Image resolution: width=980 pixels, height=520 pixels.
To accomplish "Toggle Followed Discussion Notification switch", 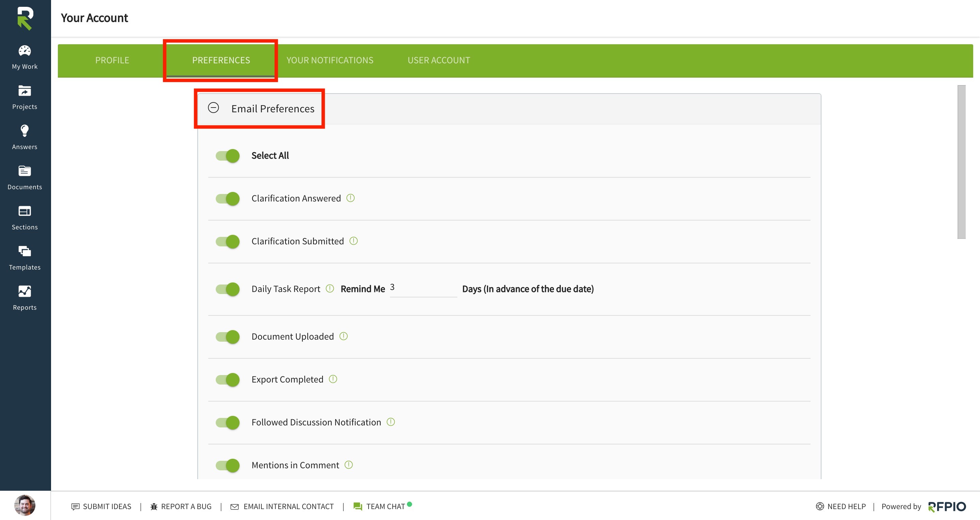I will click(x=228, y=422).
